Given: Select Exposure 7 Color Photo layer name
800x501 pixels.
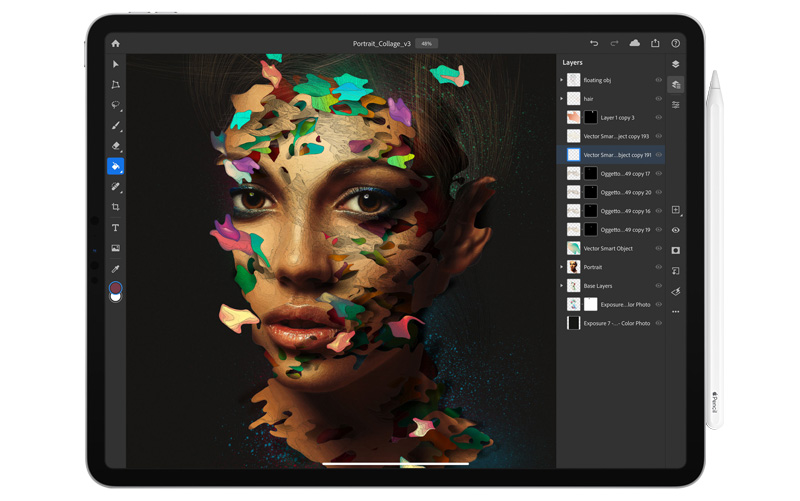Looking at the screenshot, I should pos(617,323).
